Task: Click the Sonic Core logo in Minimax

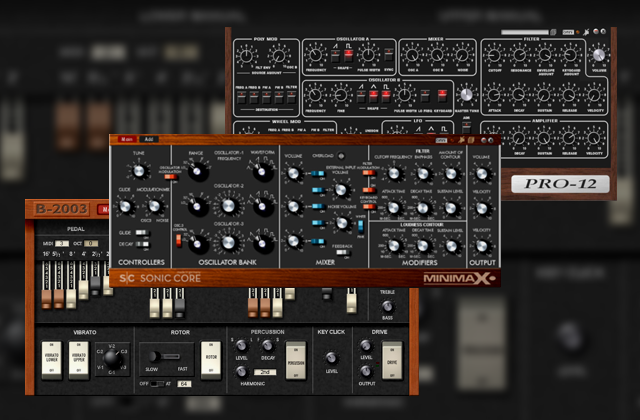Action: pos(160,278)
